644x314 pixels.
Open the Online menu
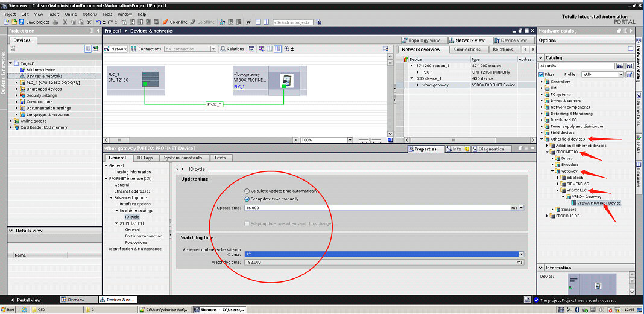pyautogui.click(x=71, y=14)
